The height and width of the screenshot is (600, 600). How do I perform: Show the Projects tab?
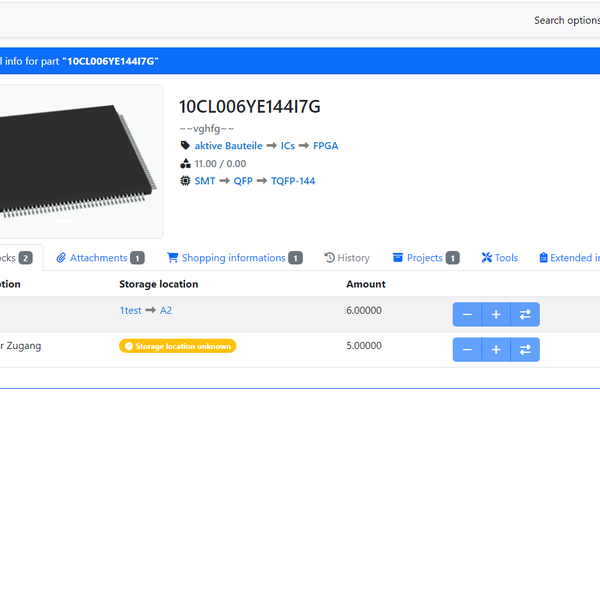425,258
